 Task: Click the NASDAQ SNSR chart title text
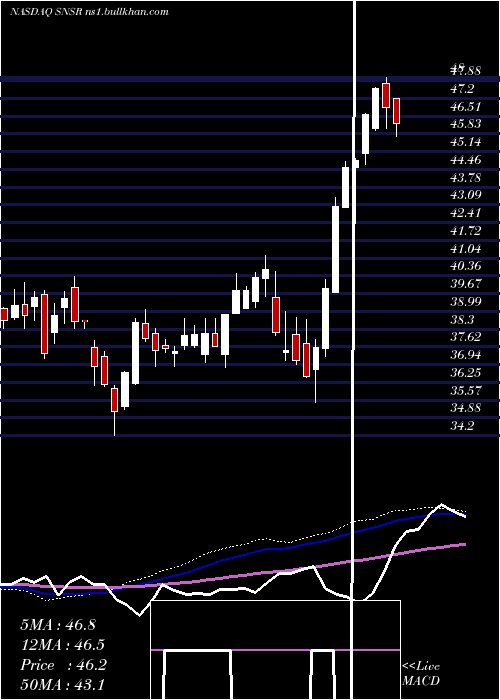point(89,12)
